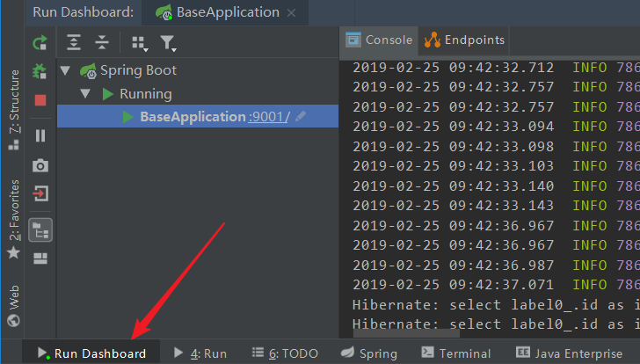Open the 6: TODO tool window
Screen dimensions: 640x364
(x=284, y=353)
